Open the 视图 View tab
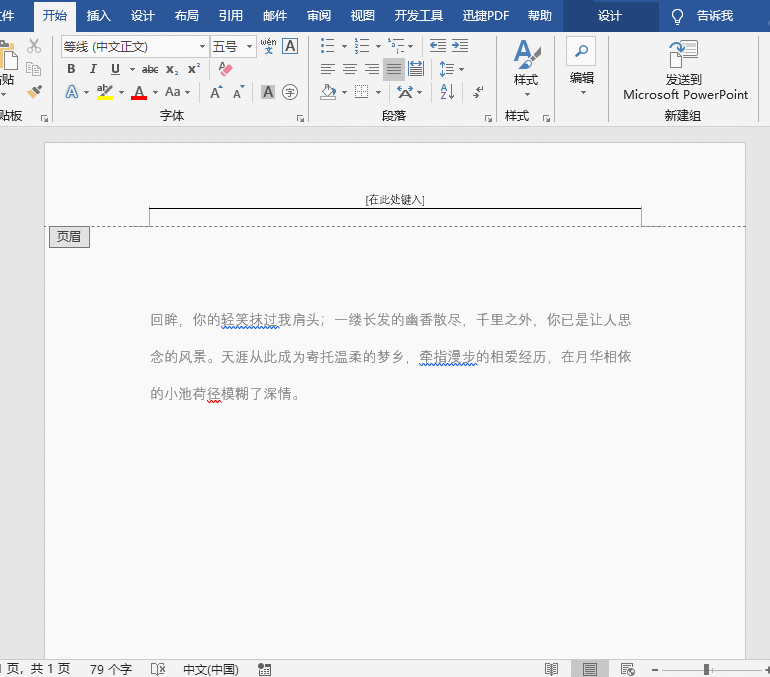 (362, 16)
